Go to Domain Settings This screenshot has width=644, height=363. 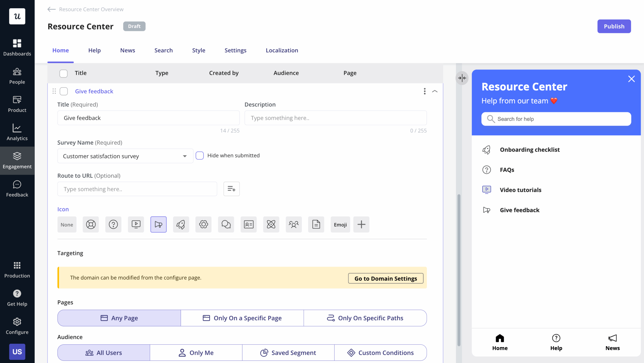[x=385, y=278]
